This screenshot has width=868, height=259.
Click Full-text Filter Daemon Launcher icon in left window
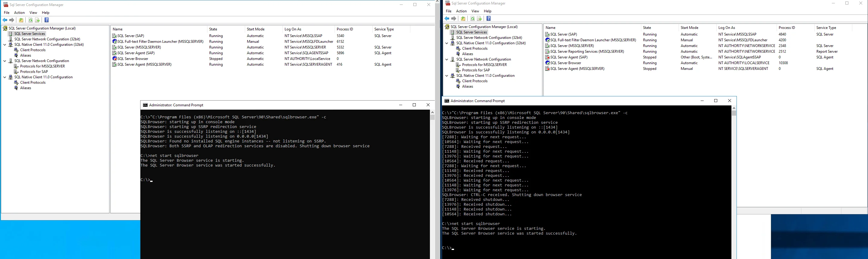click(x=115, y=42)
